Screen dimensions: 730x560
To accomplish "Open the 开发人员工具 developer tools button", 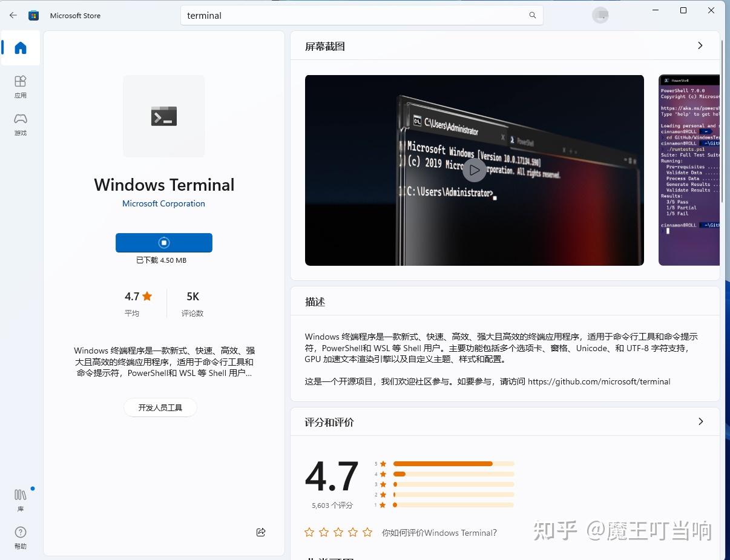I will pos(160,407).
